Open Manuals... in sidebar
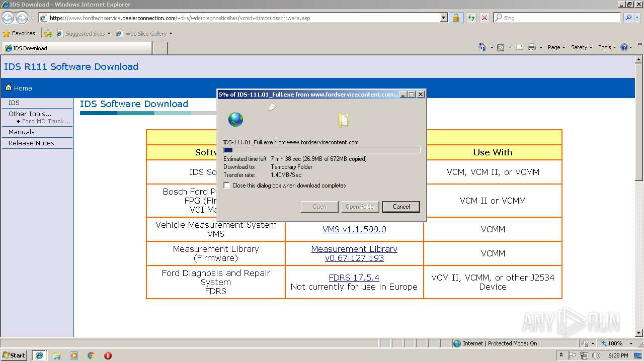The image size is (644, 362). click(x=25, y=132)
